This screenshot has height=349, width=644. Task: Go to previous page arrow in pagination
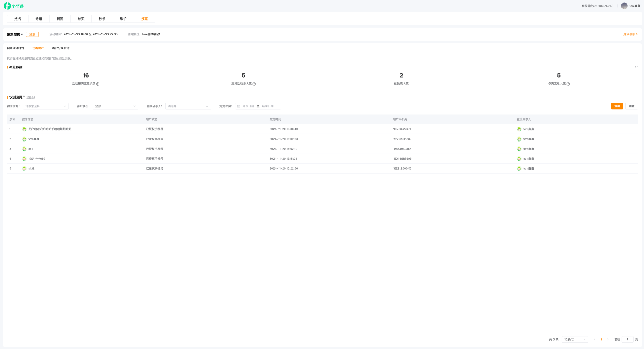[594, 339]
